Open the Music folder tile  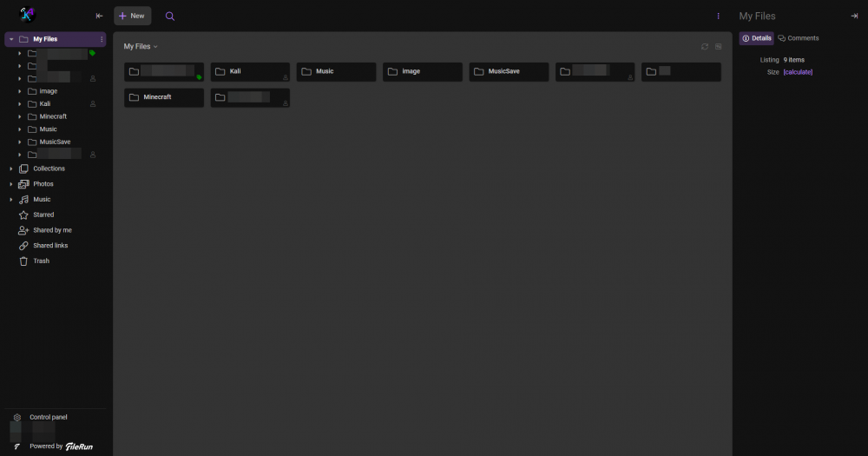coord(336,71)
